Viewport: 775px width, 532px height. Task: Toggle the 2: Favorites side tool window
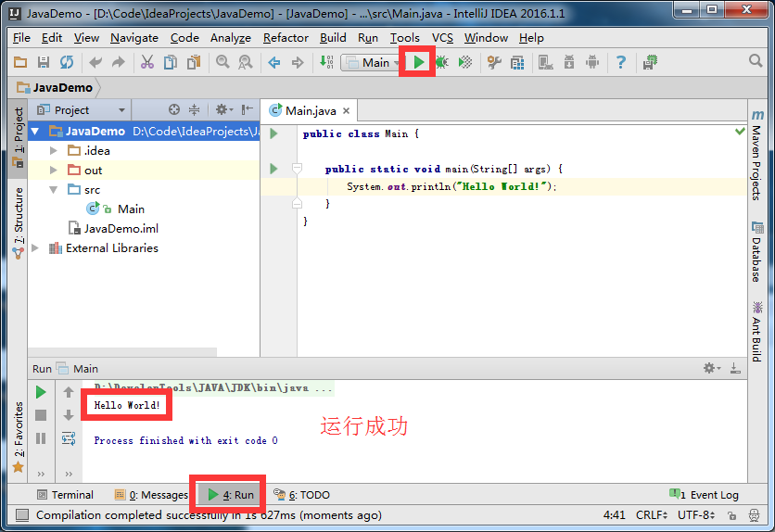tap(19, 437)
